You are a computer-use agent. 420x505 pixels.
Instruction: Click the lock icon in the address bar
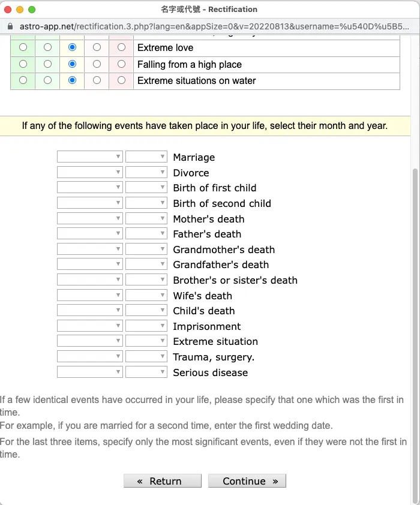tap(10, 27)
